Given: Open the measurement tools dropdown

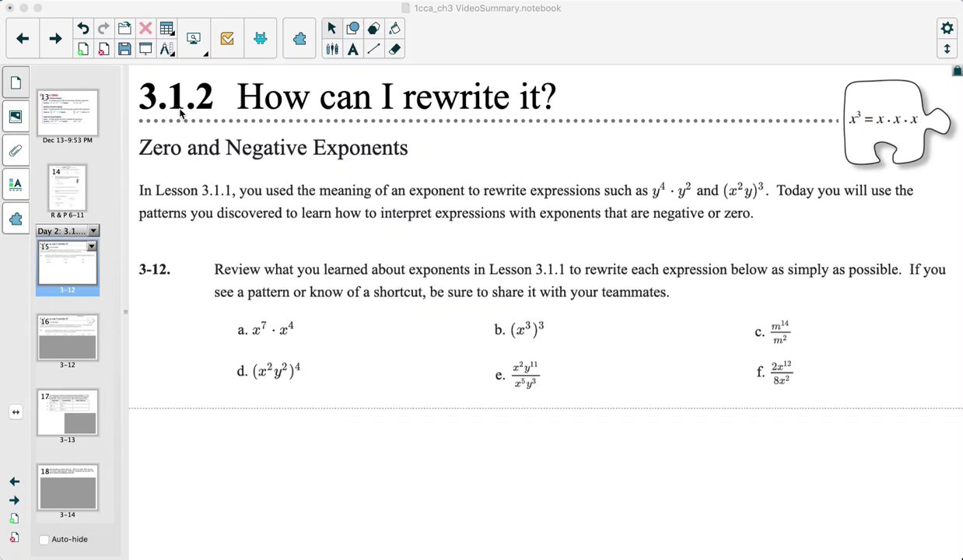Looking at the screenshot, I should [167, 49].
